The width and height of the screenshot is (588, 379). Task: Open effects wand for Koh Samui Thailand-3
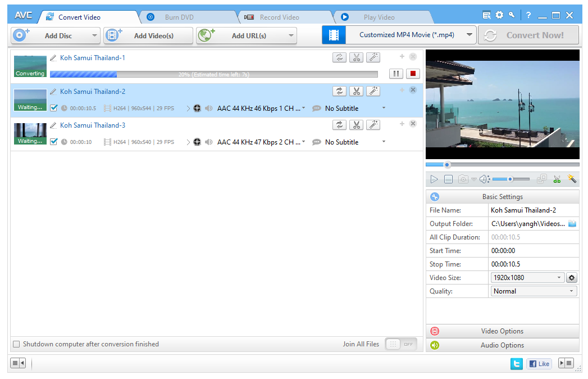coord(373,125)
